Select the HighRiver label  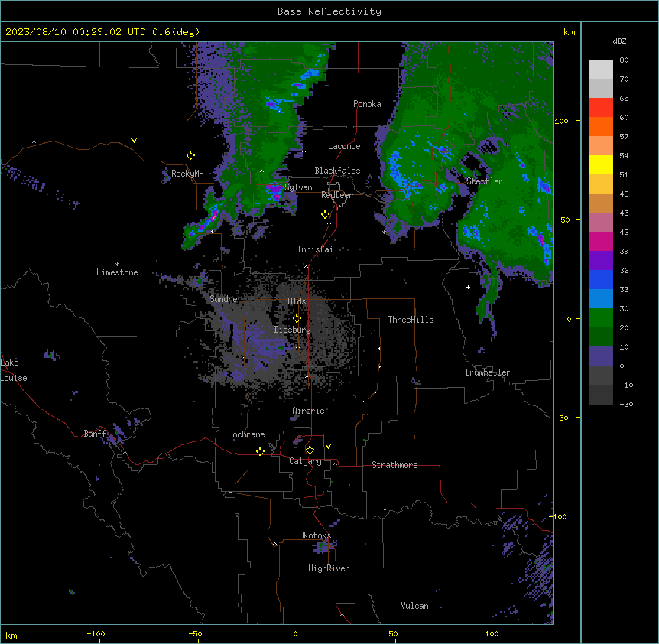[329, 568]
